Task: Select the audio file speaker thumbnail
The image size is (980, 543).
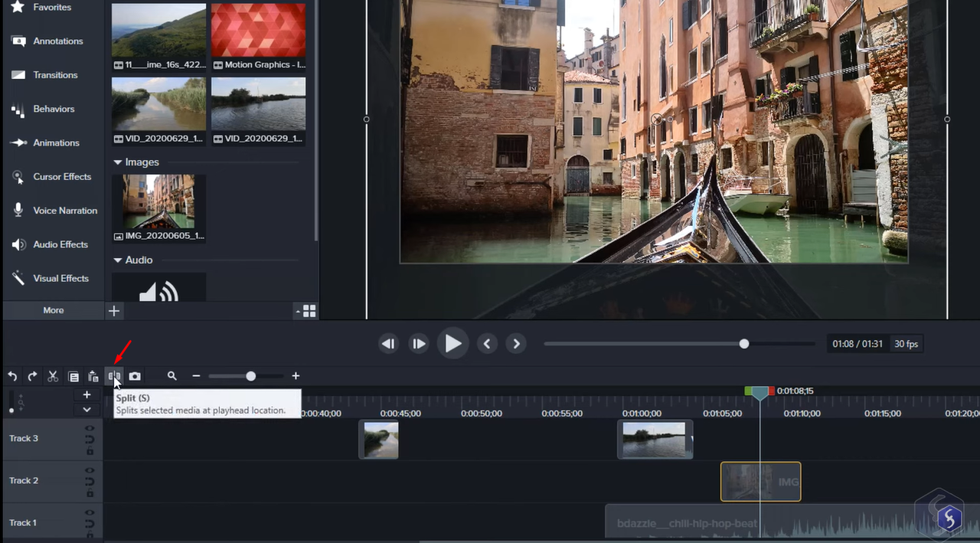Action: pyautogui.click(x=158, y=287)
